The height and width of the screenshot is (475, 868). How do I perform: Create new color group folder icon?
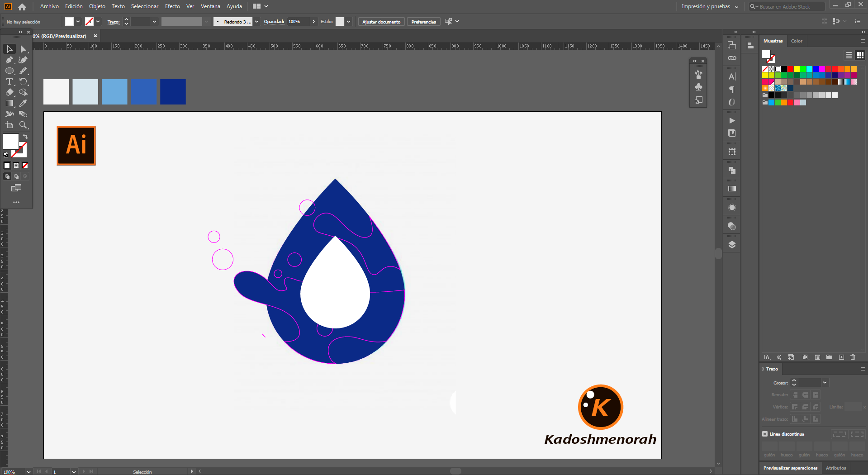pyautogui.click(x=829, y=357)
